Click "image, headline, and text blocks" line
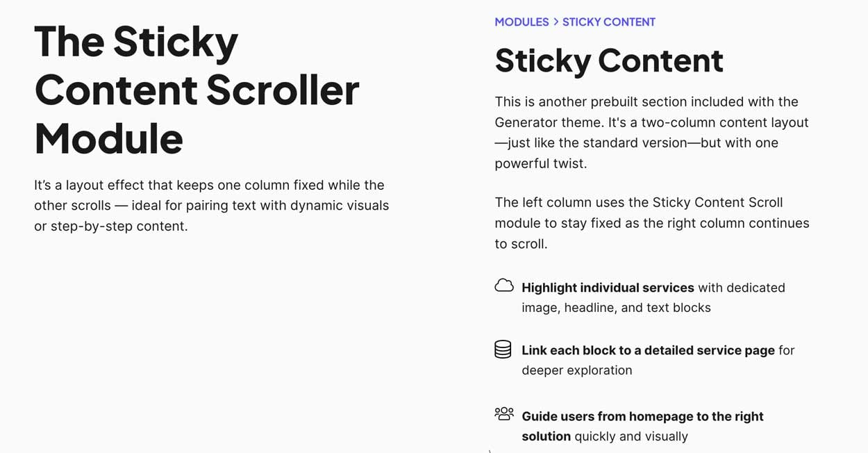The height and width of the screenshot is (453, 868). (x=616, y=308)
